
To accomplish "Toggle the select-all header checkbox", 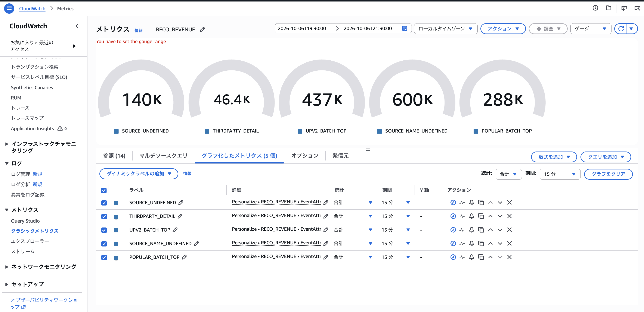I will click(104, 190).
